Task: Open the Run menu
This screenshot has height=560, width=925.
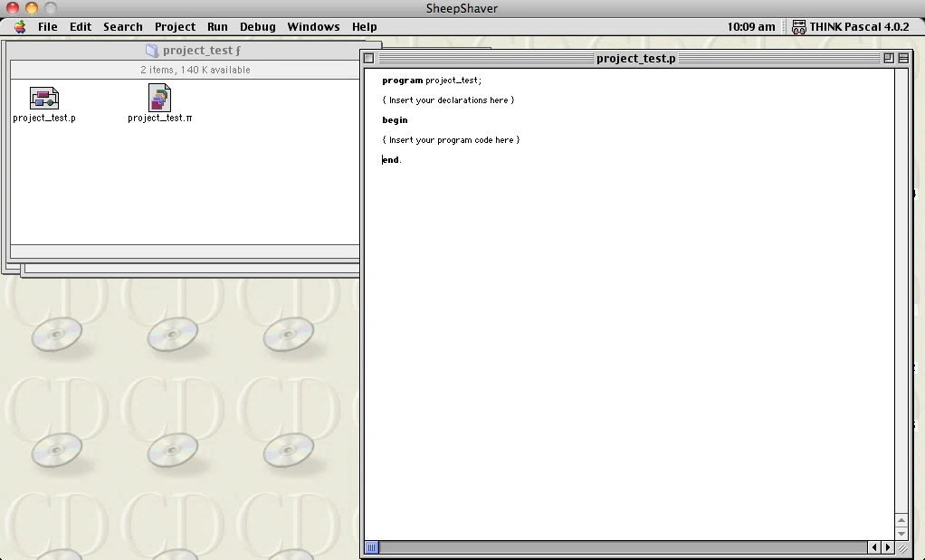Action: click(x=217, y=26)
